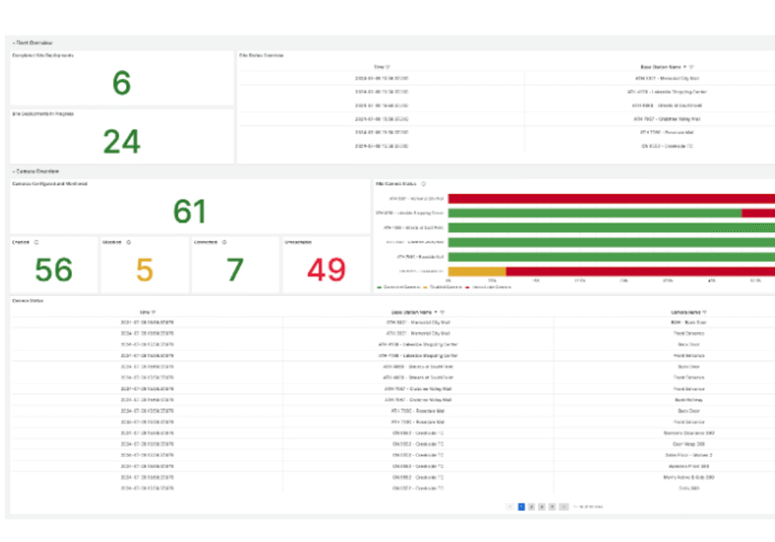Click Cash Wrap 360 camera name cell
The image size is (775, 542).
click(x=689, y=444)
